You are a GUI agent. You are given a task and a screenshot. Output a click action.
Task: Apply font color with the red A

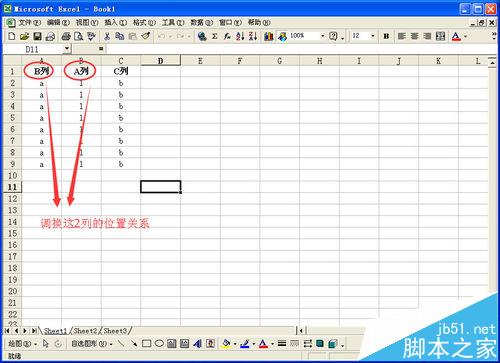(x=456, y=36)
